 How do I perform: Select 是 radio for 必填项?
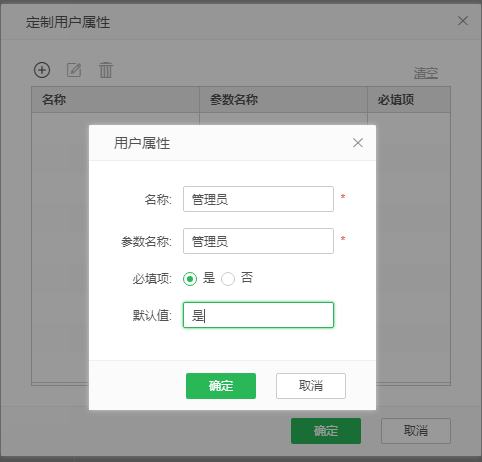190,279
